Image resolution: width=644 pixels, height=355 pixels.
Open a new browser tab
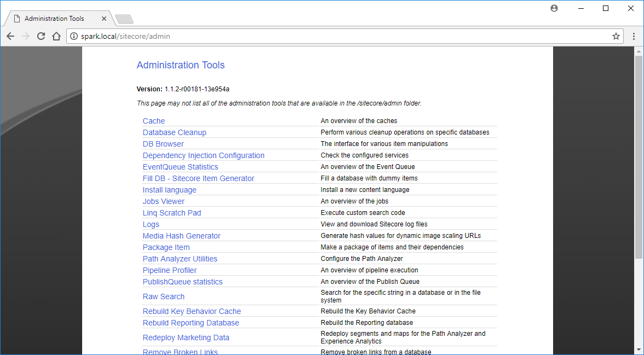click(124, 19)
